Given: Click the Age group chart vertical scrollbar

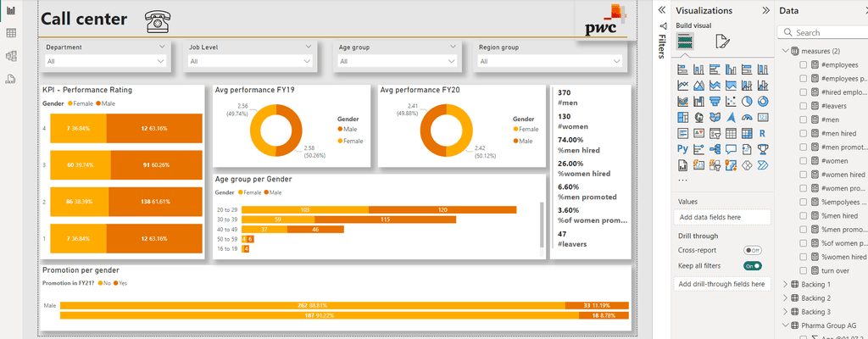Looking at the screenshot, I should [542, 225].
